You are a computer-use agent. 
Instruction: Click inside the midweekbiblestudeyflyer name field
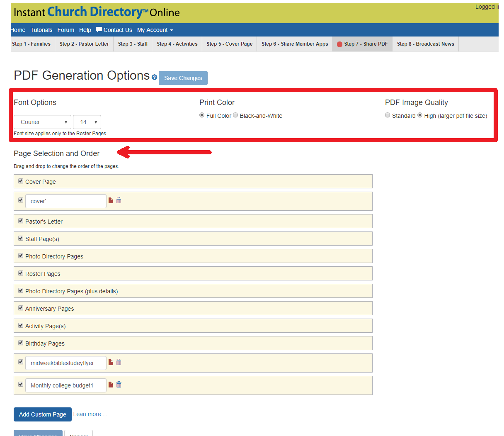coord(65,362)
